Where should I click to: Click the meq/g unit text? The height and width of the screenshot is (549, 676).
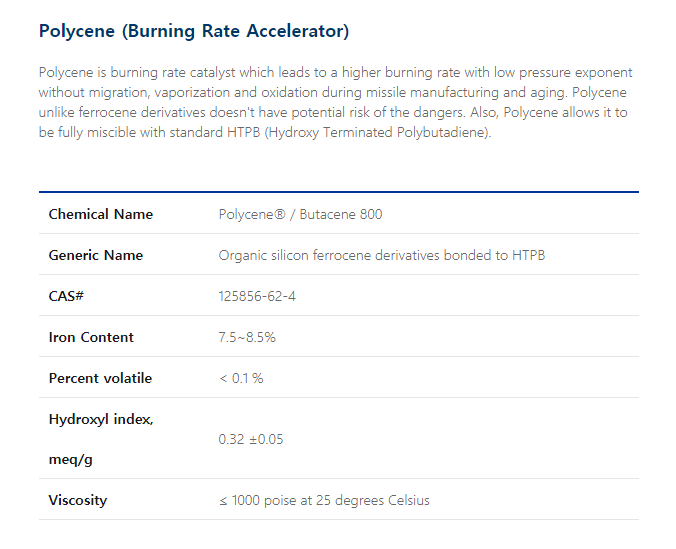[71, 459]
